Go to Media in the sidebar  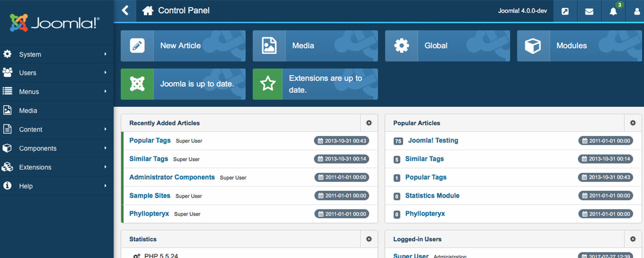coord(57,111)
